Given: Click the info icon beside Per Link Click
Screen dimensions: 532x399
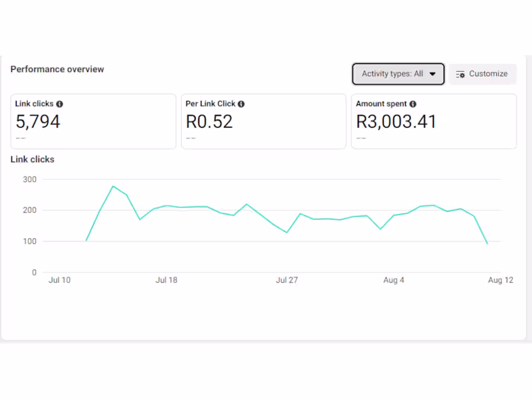Looking at the screenshot, I should [241, 104].
